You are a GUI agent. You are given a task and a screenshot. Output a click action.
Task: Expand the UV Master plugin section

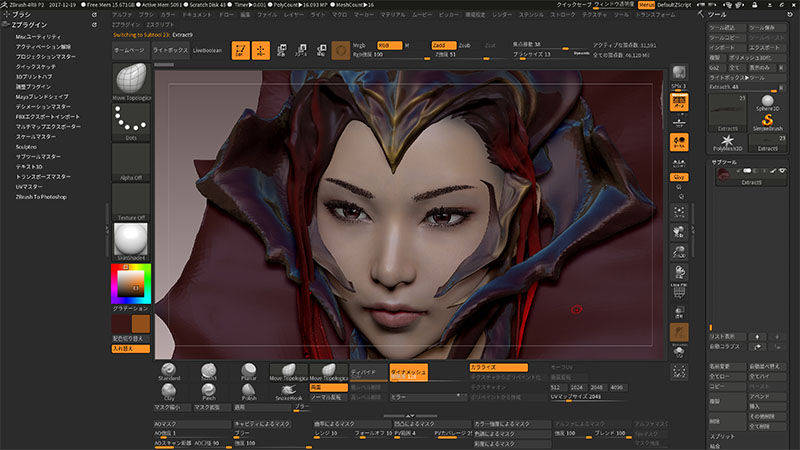tap(29, 187)
